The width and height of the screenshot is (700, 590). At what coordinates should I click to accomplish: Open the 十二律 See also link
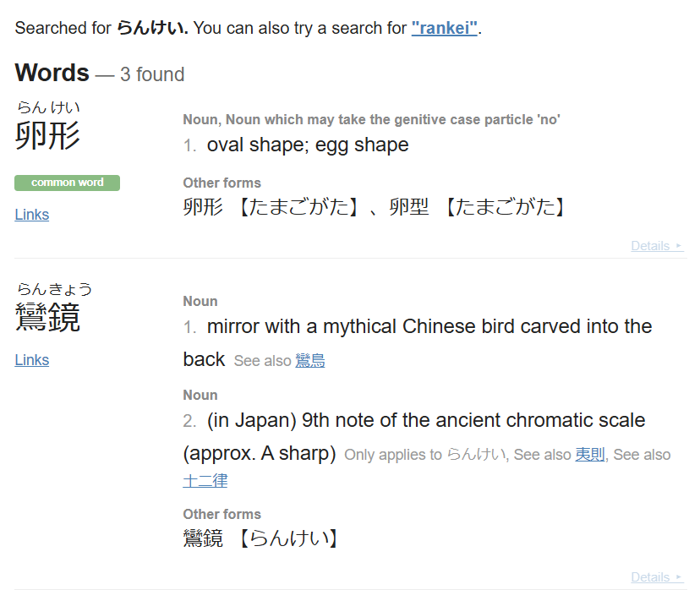click(205, 481)
